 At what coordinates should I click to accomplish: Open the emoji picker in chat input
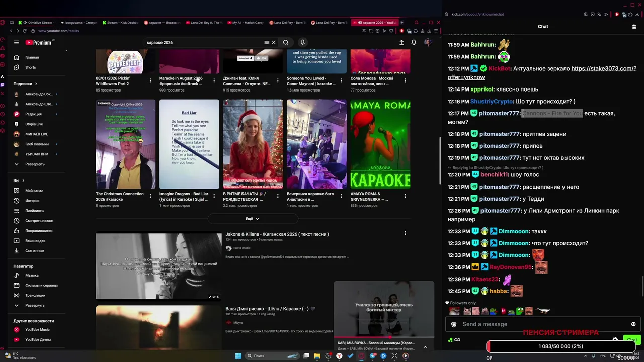(633, 324)
